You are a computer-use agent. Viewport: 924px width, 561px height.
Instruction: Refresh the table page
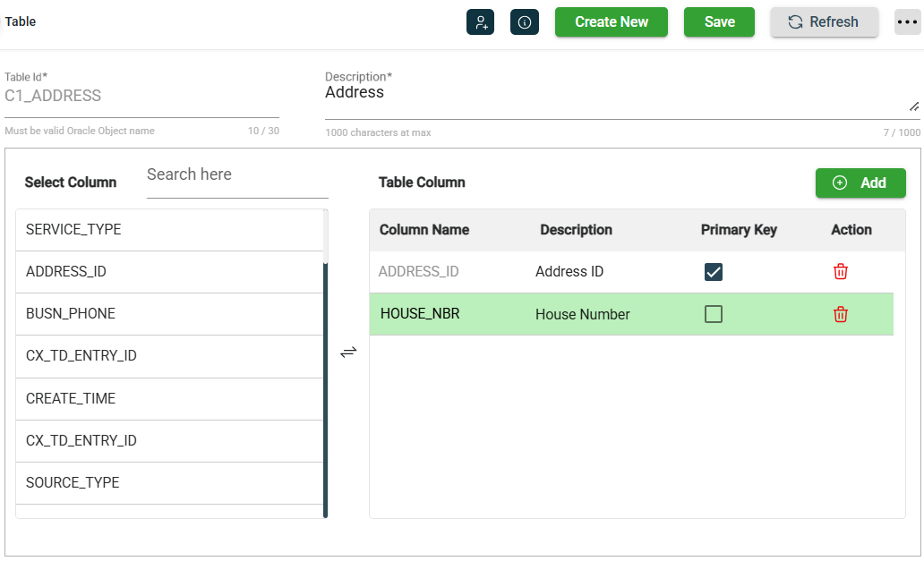824,22
